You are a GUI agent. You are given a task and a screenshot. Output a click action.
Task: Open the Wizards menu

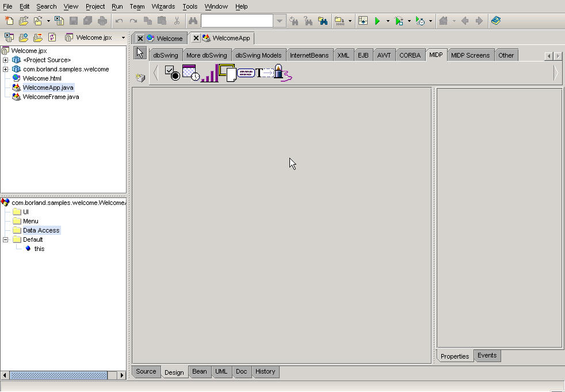pos(163,6)
